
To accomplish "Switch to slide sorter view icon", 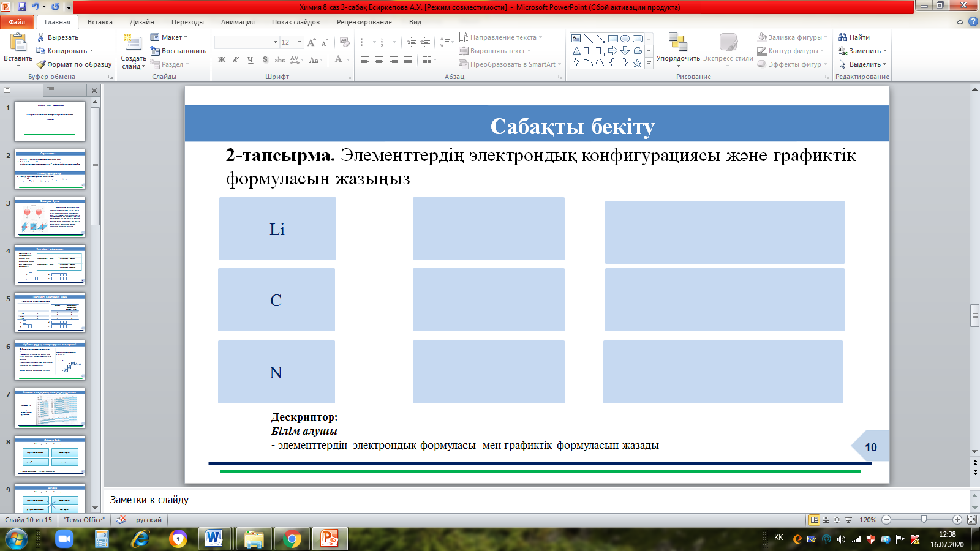I will coord(826,520).
